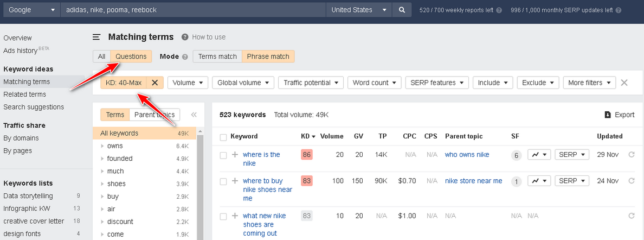Check 'where to buy nike shoes near me' row

click(x=223, y=181)
